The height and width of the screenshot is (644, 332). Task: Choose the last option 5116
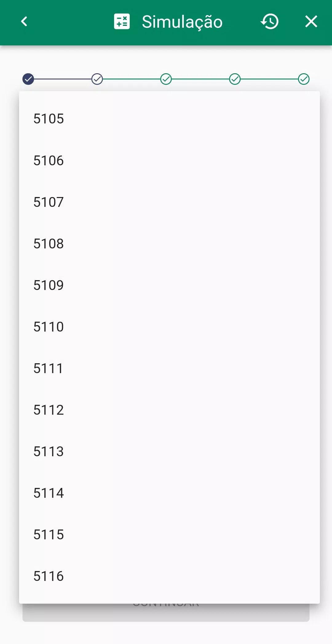coord(169,576)
